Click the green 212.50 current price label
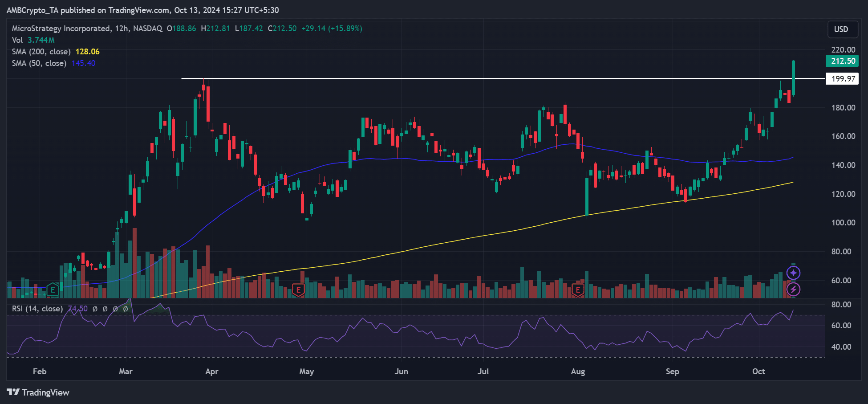Screen dimensions: 868x404 842,61
